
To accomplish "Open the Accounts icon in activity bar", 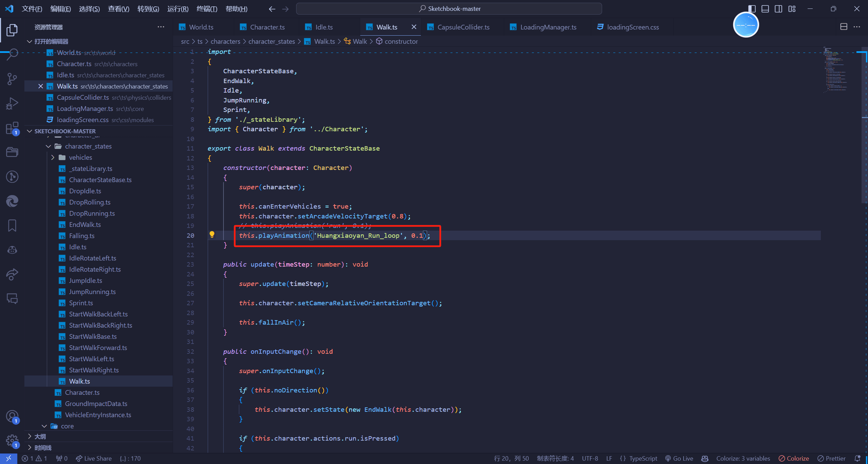I will (x=12, y=417).
